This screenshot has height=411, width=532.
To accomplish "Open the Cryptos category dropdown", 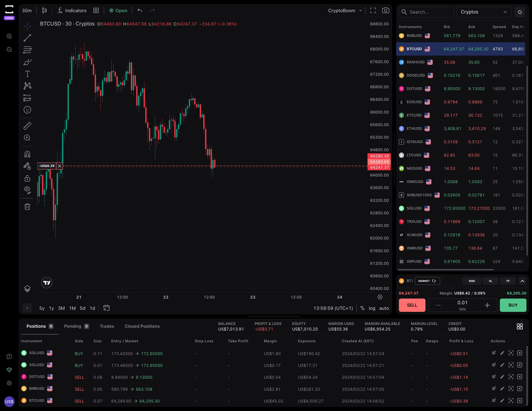I will pyautogui.click(x=484, y=12).
